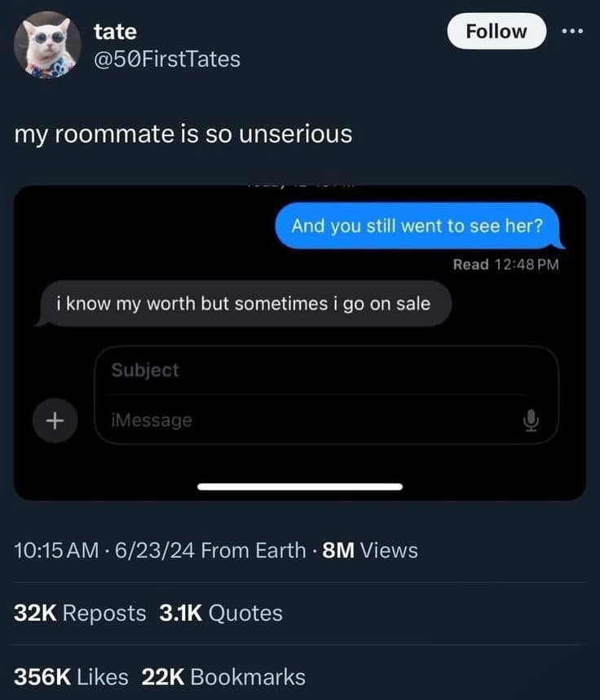The height and width of the screenshot is (700, 600).
Task: Open the three-dot more options menu
Action: (574, 31)
